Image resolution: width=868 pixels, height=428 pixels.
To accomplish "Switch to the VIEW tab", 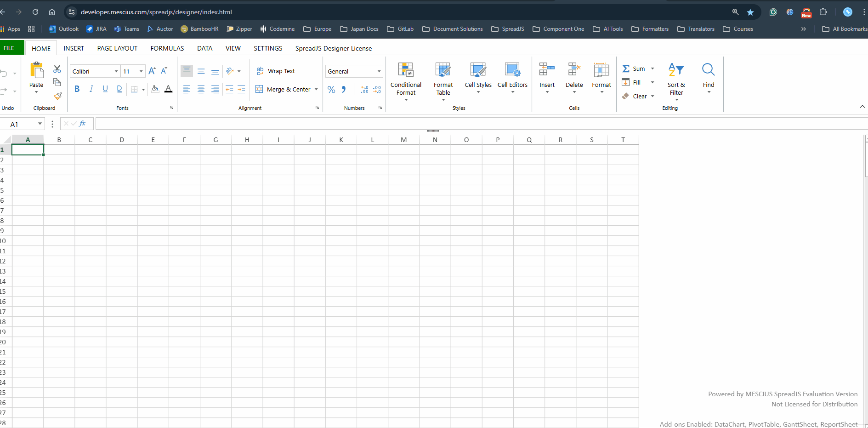I will [x=233, y=48].
